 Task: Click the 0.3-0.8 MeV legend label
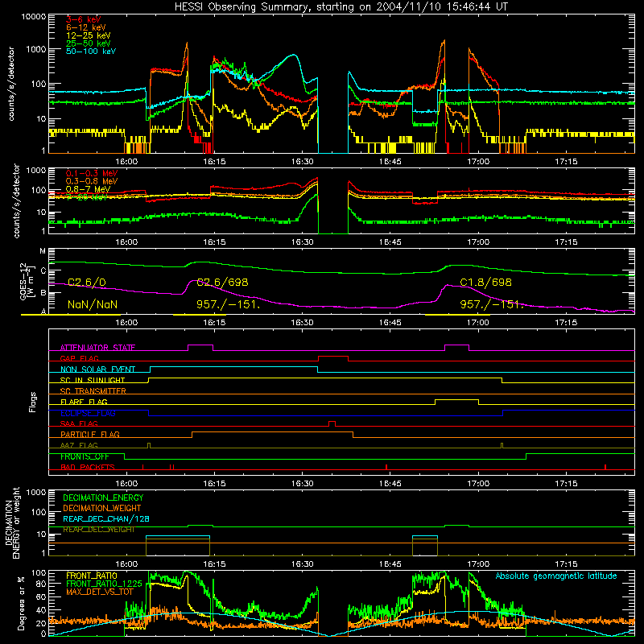pyautogui.click(x=92, y=181)
